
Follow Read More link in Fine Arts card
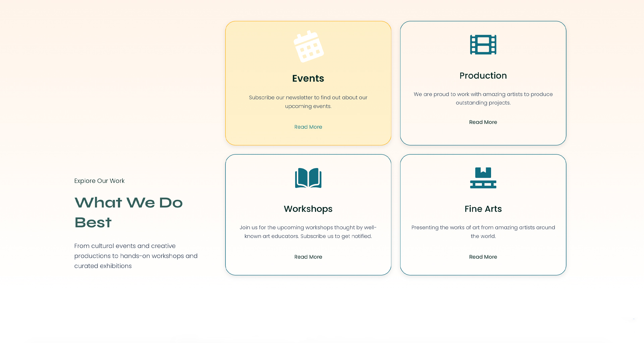483,257
